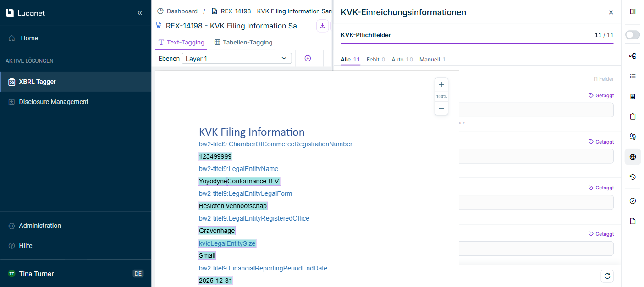
Task: Open Hilfe help menu
Action: coord(75,246)
